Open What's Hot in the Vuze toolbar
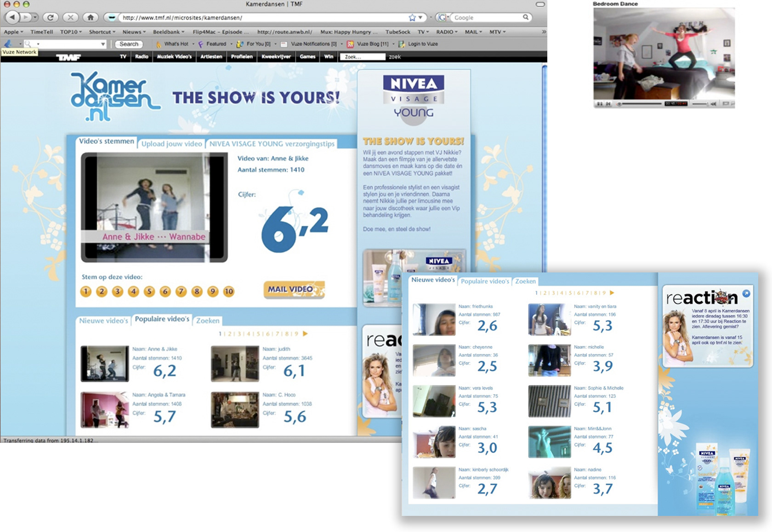Viewport: 772px width, 532px height. 172,44
